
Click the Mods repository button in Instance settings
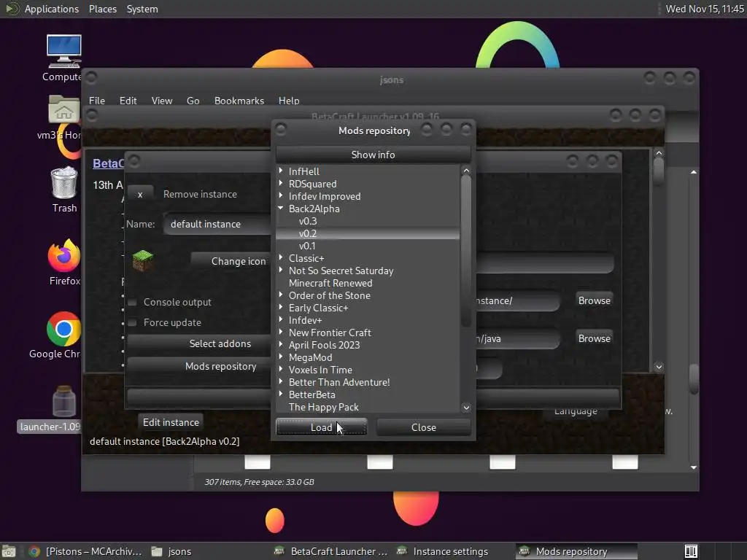click(x=199, y=366)
